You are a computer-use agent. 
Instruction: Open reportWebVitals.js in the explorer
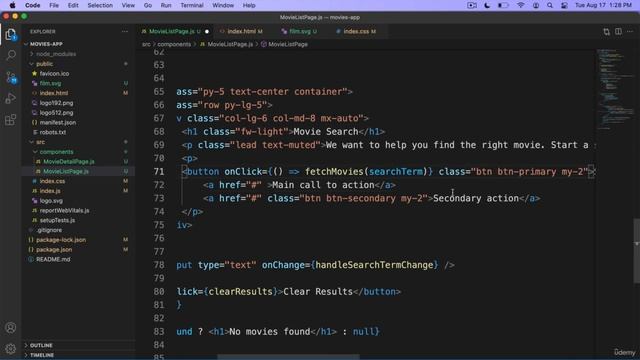point(64,211)
